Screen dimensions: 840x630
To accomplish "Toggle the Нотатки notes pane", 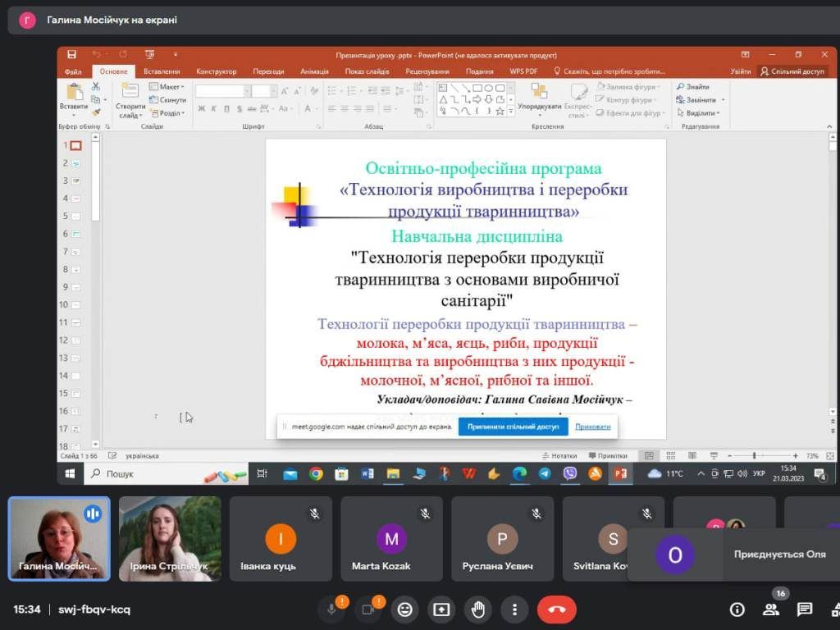I will (559, 456).
